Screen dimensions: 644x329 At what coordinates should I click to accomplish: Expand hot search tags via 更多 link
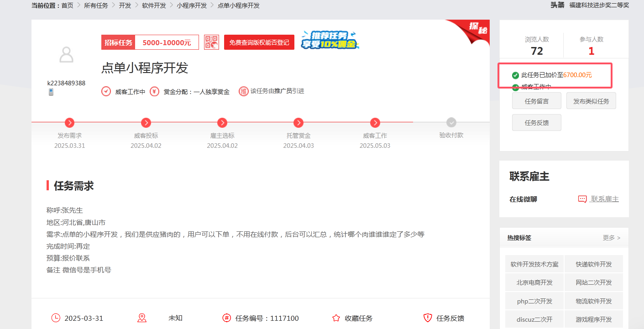611,238
